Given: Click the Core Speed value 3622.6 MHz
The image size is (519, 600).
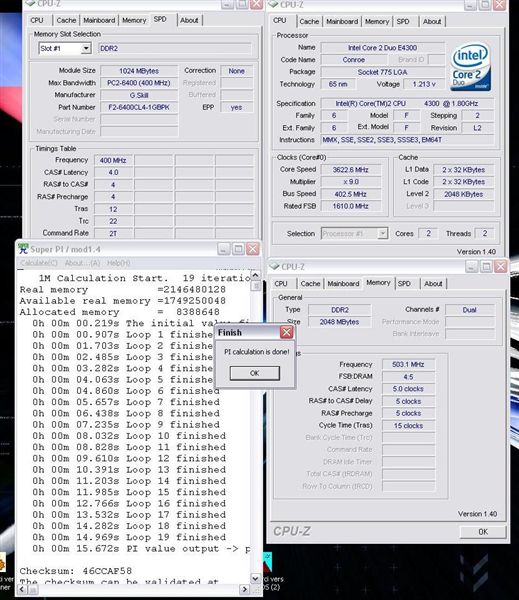Looking at the screenshot, I should tap(351, 170).
